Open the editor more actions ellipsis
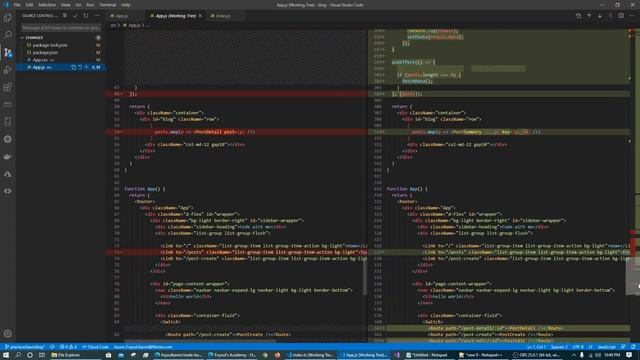Viewport: 640px width, 360px height. point(631,16)
